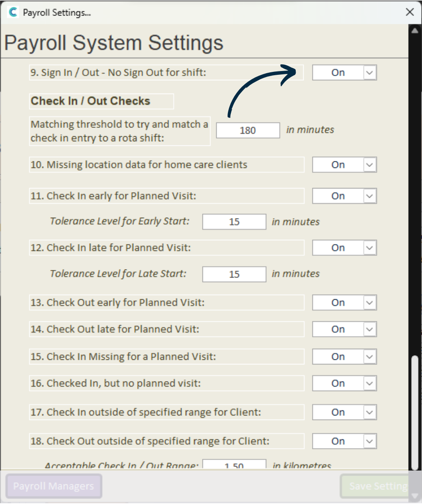Screen dimensions: 422x504
Task: Click the Tolerance Level for Early Start field
Action: click(x=234, y=222)
